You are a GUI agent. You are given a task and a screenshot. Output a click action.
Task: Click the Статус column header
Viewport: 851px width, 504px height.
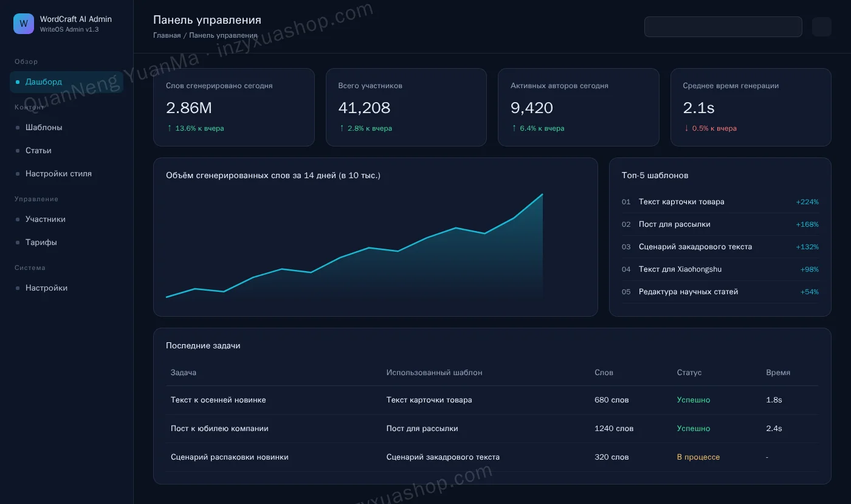[689, 373]
